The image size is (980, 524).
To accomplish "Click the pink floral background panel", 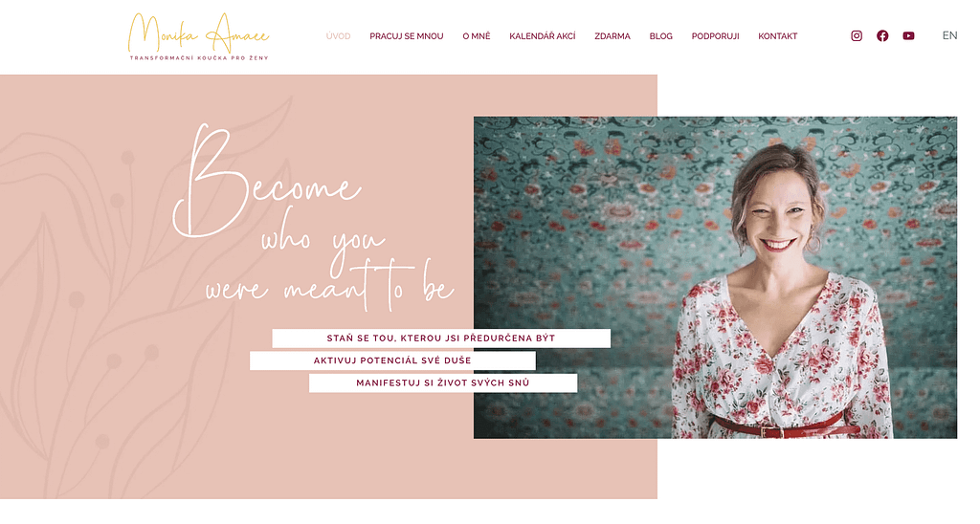I will (x=125, y=406).
